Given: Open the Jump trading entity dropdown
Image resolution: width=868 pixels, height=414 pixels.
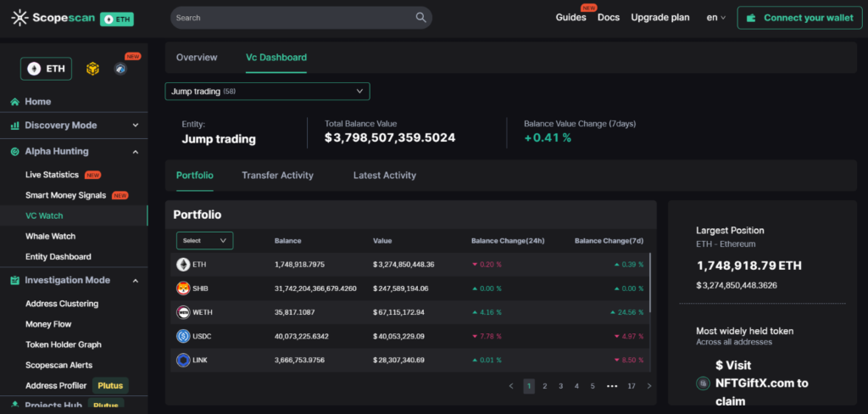Looking at the screenshot, I should [x=267, y=91].
